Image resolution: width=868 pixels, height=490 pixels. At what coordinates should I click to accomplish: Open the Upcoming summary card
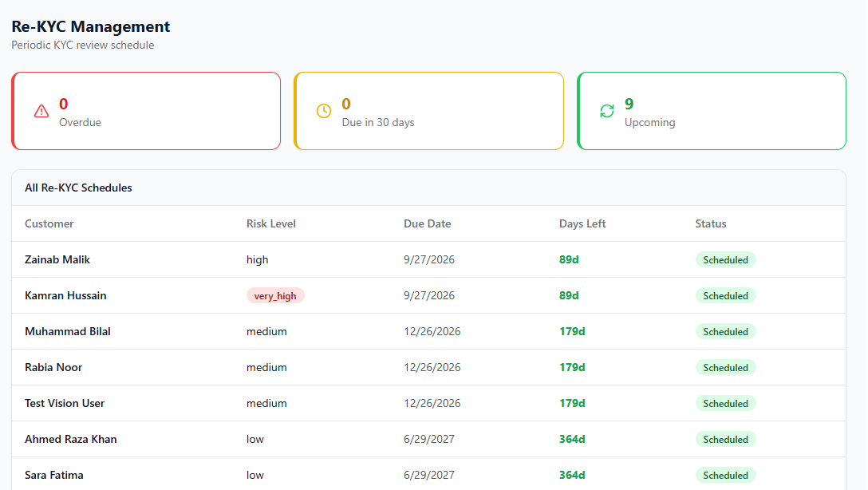(x=712, y=111)
